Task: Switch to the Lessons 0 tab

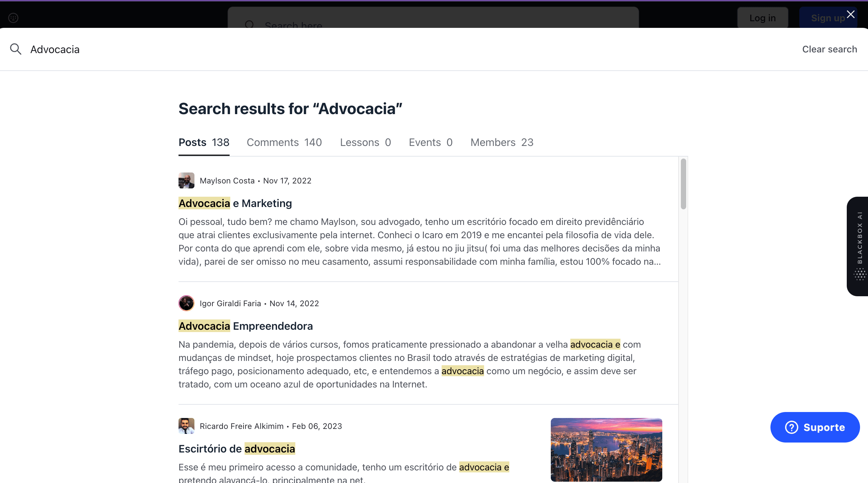Action: (365, 142)
